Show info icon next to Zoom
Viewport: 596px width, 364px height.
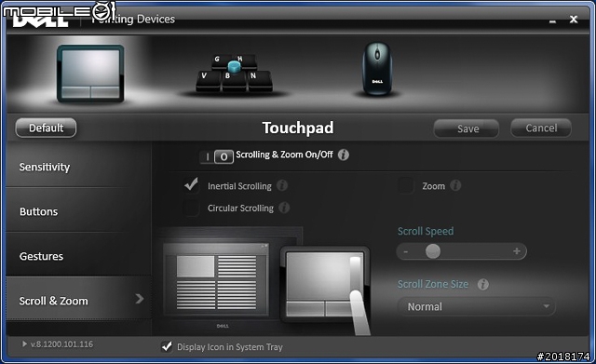coord(455,185)
